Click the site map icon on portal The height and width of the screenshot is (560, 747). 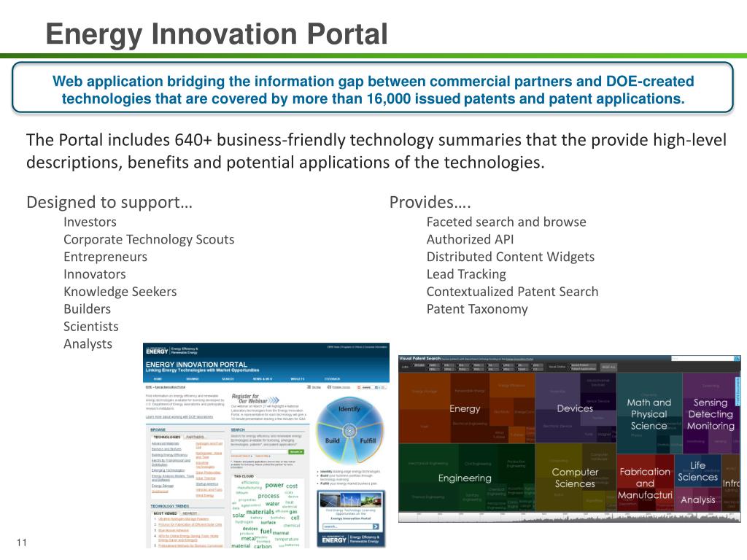pos(309,387)
